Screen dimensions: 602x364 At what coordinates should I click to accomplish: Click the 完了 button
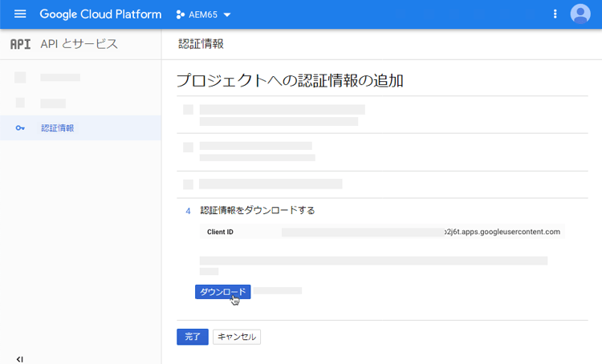point(193,337)
